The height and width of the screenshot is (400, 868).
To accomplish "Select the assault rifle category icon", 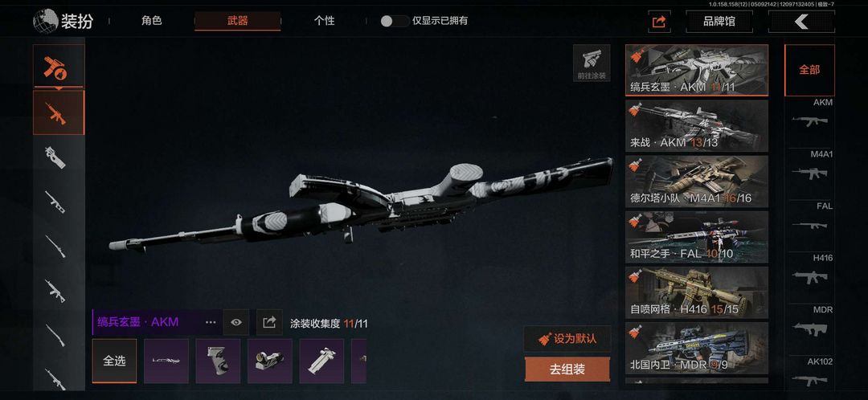I will pos(59,113).
